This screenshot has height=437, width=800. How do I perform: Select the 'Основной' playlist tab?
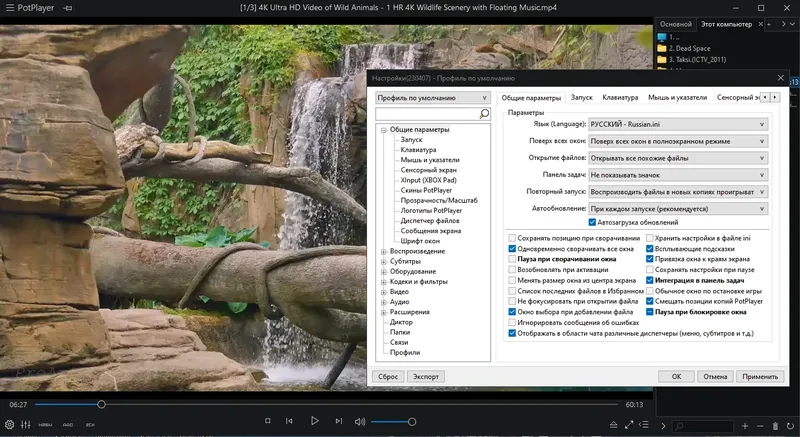(x=676, y=23)
